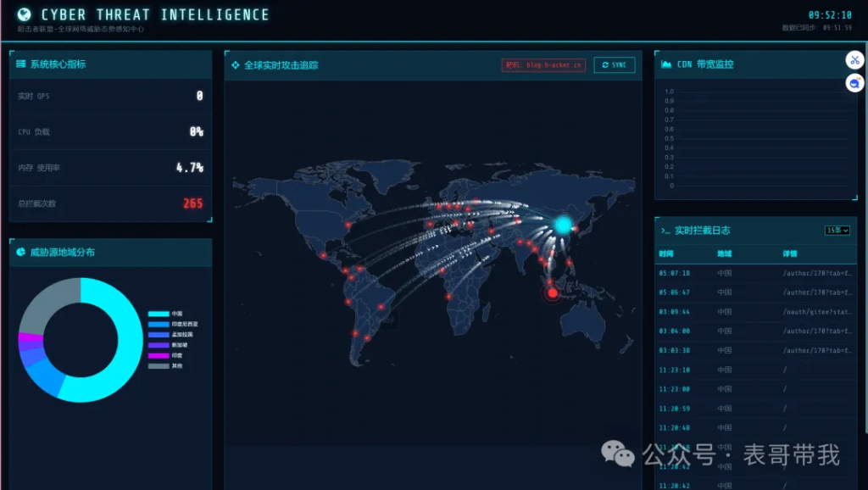Click the glowing cyan target node on map
This screenshot has width=868, height=490.
click(564, 225)
